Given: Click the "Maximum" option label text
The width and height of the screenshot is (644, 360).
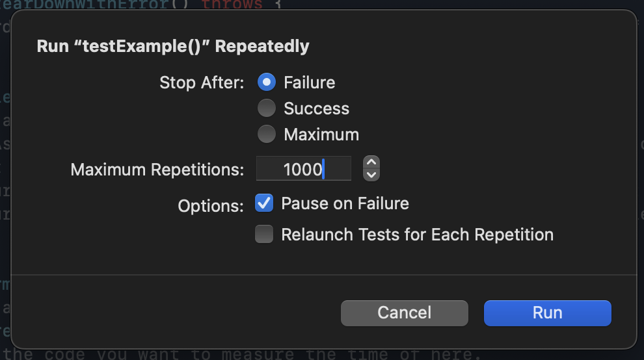Looking at the screenshot, I should pyautogui.click(x=321, y=135).
